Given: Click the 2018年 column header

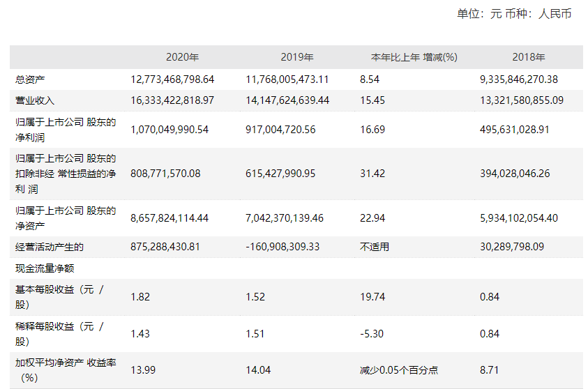Looking at the screenshot, I should click(529, 57).
